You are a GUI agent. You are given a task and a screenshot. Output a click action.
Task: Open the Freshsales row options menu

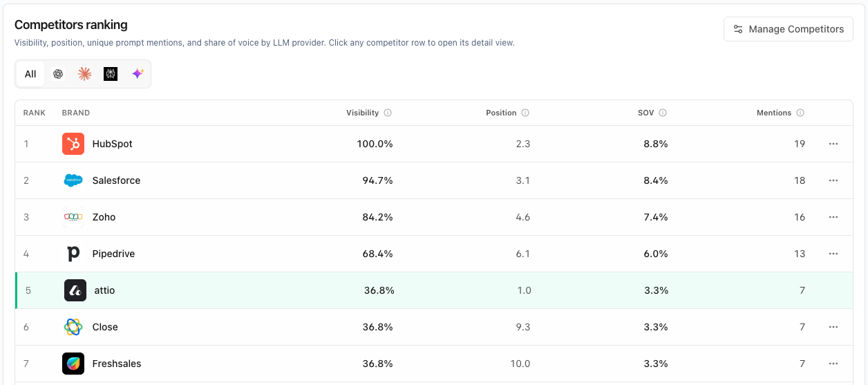point(833,364)
